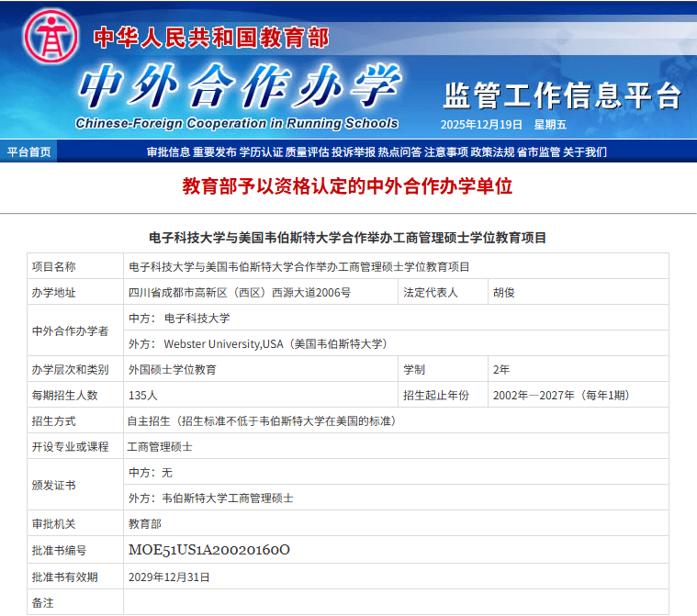
Task: Click the 中外合作办学者 label cell
Action: coord(75,330)
